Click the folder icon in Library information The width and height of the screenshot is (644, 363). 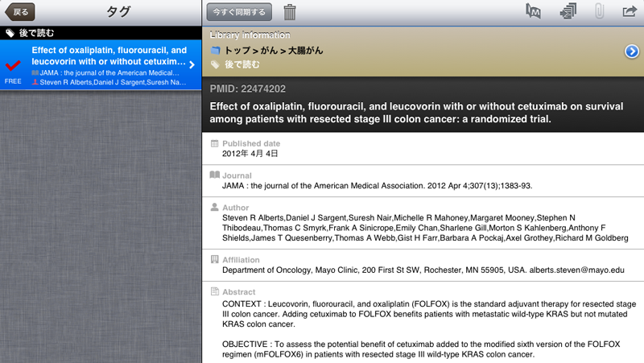click(x=215, y=51)
